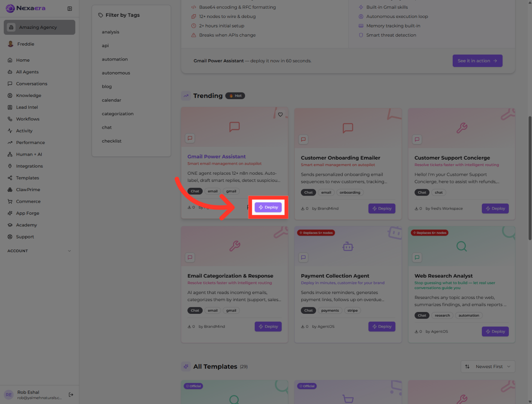
Task: Expand the ACCOUNT section
Action: [39, 251]
